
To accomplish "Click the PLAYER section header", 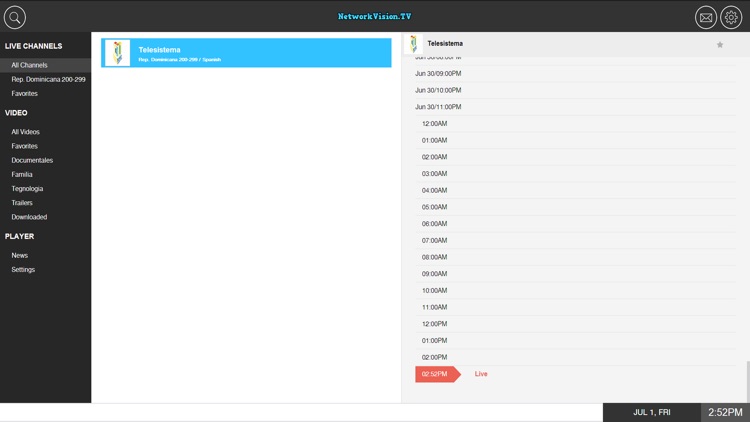I will [x=20, y=236].
